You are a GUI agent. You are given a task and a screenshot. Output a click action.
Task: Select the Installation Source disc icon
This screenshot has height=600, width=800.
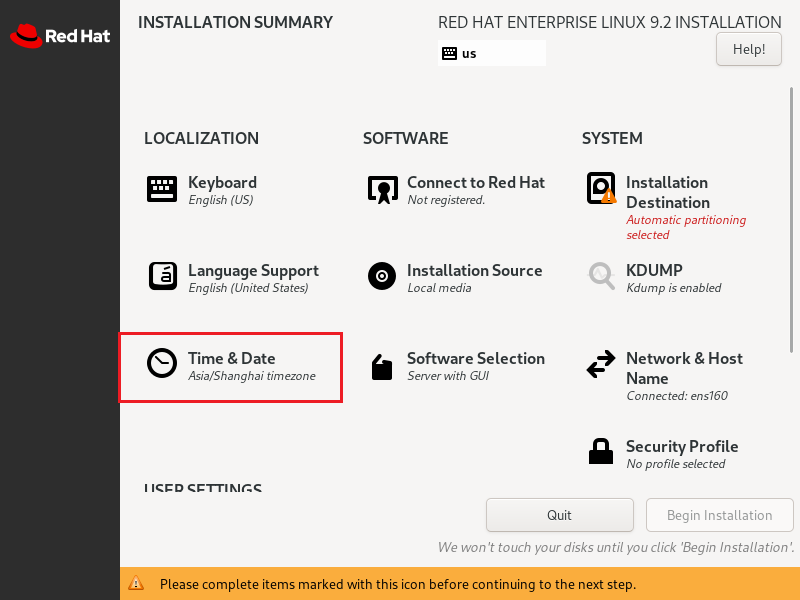382,276
